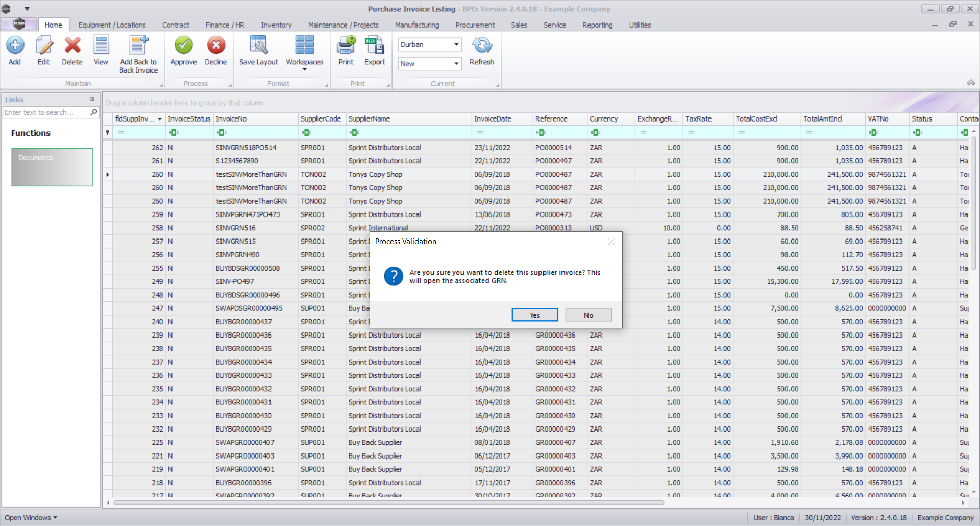Click No in the Process Validation dialog
Image resolution: width=980 pixels, height=526 pixels.
(x=588, y=315)
